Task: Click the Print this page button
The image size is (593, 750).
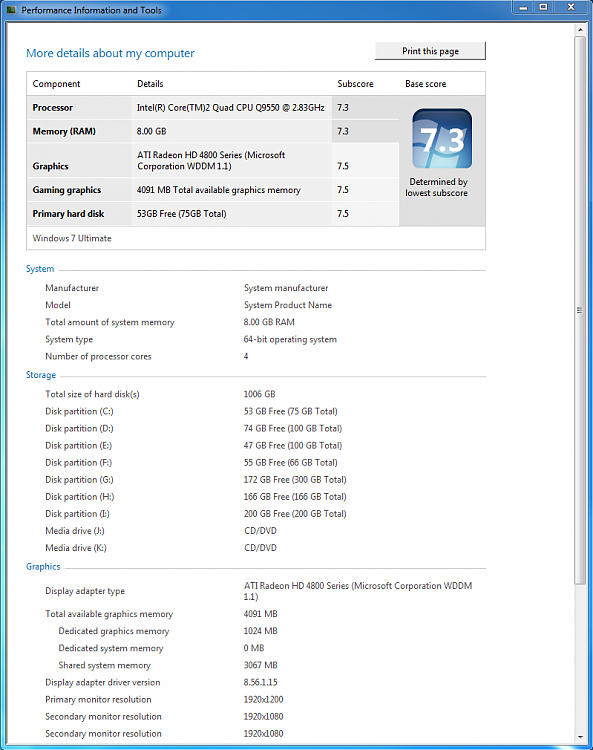Action: tap(430, 51)
